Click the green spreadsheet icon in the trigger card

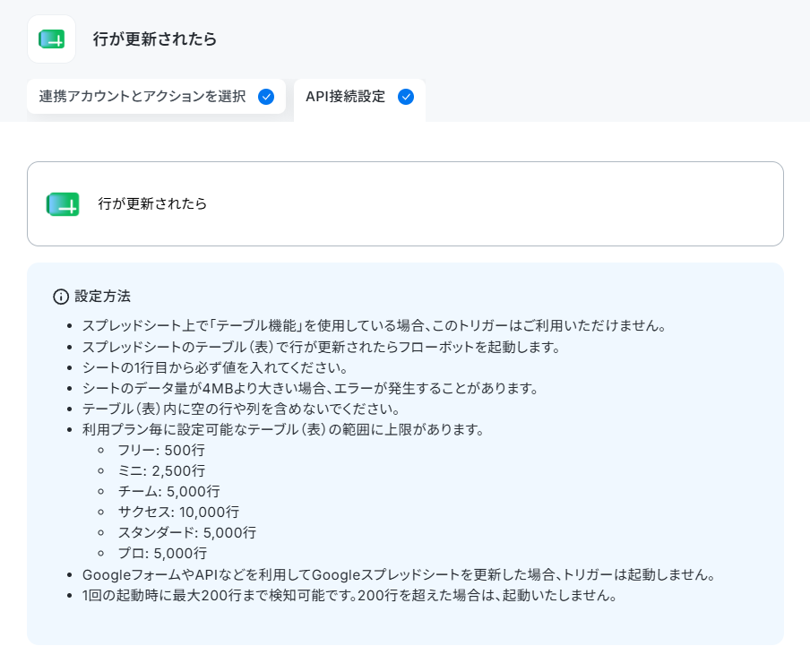(63, 204)
